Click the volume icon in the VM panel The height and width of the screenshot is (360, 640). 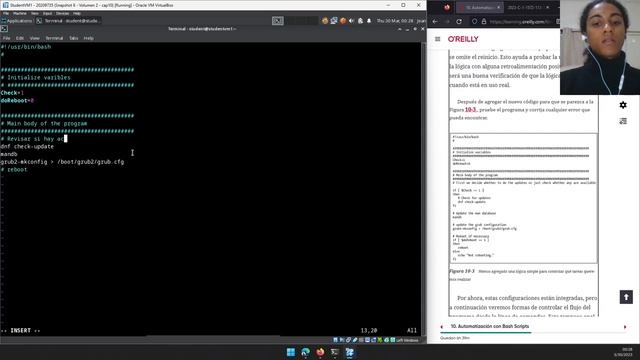click(x=351, y=21)
